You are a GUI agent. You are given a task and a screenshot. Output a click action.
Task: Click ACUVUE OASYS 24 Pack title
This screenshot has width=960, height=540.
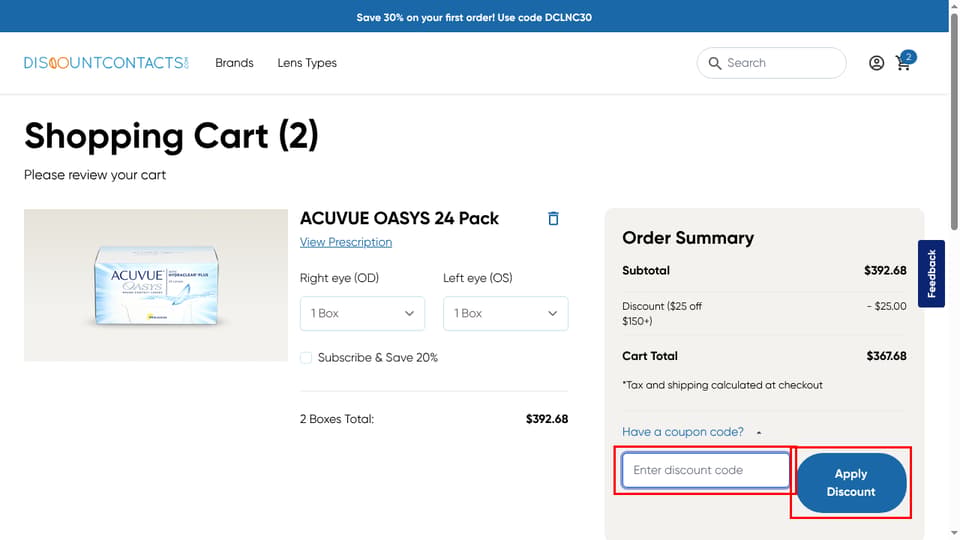pos(399,219)
